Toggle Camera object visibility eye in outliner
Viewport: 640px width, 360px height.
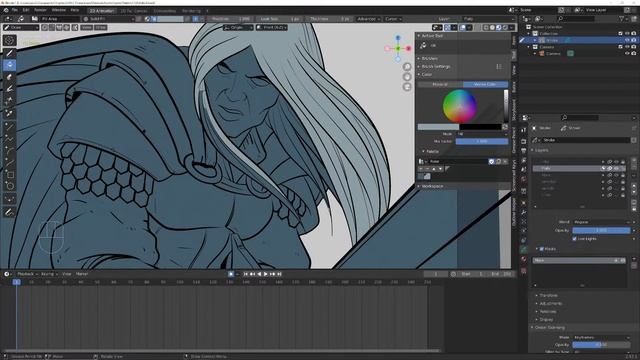[x=627, y=53]
